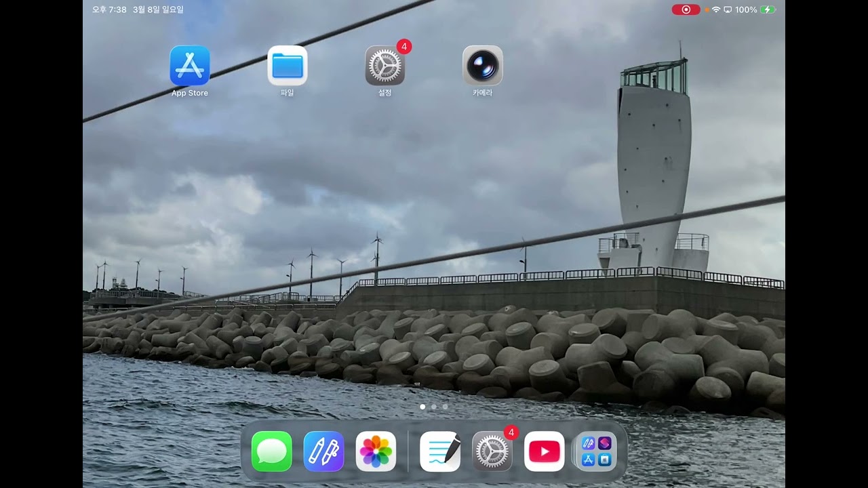Tap the red screen recording indicator
Viewport: 868px width, 488px height.
pos(686,9)
